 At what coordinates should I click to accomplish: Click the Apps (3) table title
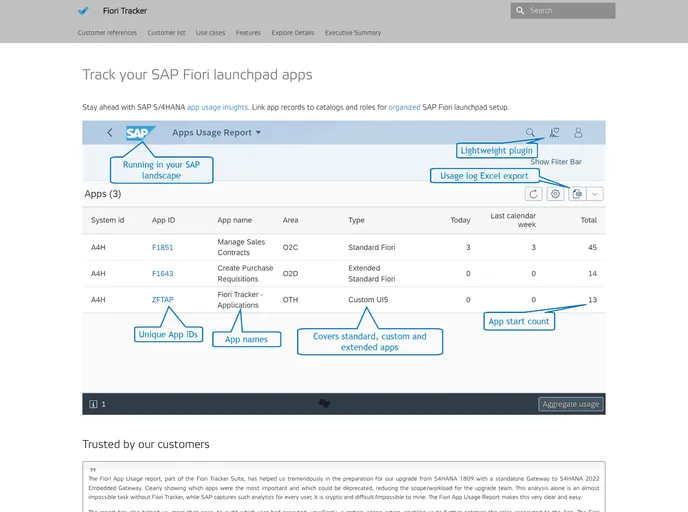pos(103,194)
